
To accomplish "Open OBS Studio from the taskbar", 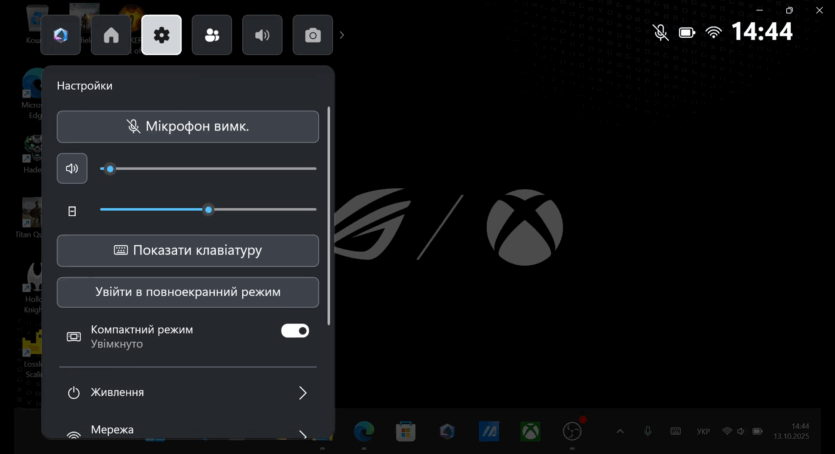I will (x=572, y=431).
